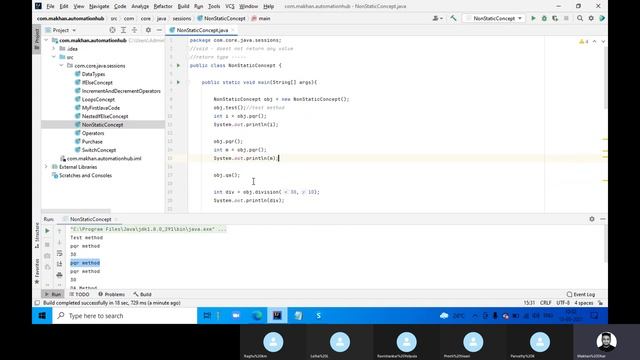The height and width of the screenshot is (360, 640).
Task: Rerun program in Run panel
Action: [x=47, y=231]
